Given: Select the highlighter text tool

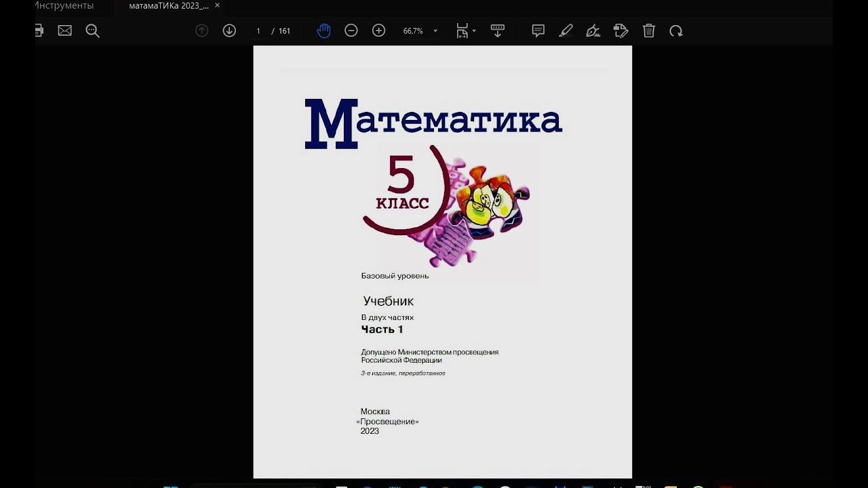Looking at the screenshot, I should point(566,30).
